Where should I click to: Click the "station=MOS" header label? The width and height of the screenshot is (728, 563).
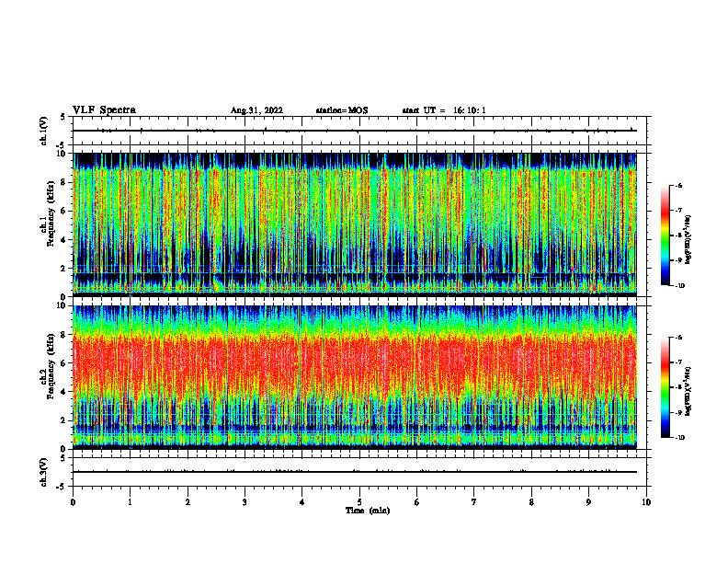(342, 110)
